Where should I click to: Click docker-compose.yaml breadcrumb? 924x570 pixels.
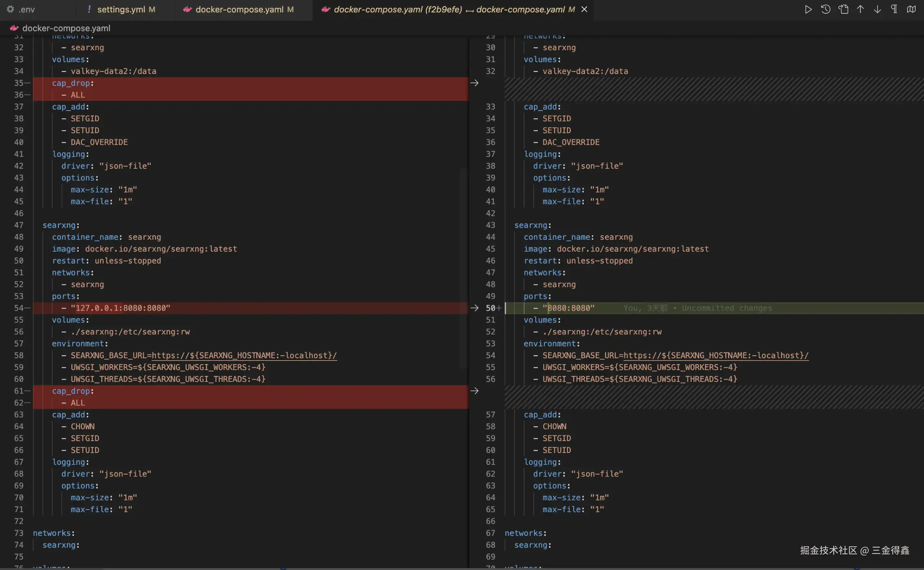(x=66, y=28)
